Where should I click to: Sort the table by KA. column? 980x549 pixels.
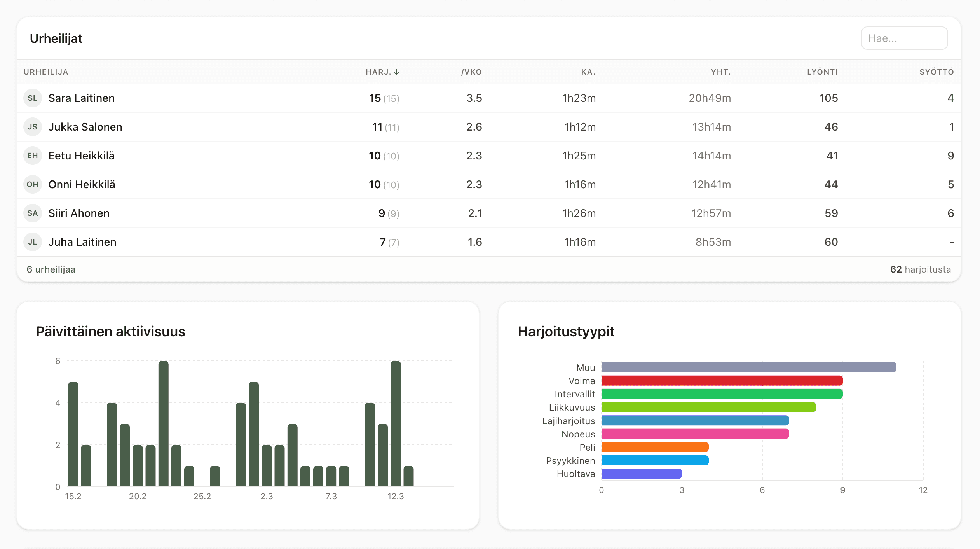tap(588, 72)
